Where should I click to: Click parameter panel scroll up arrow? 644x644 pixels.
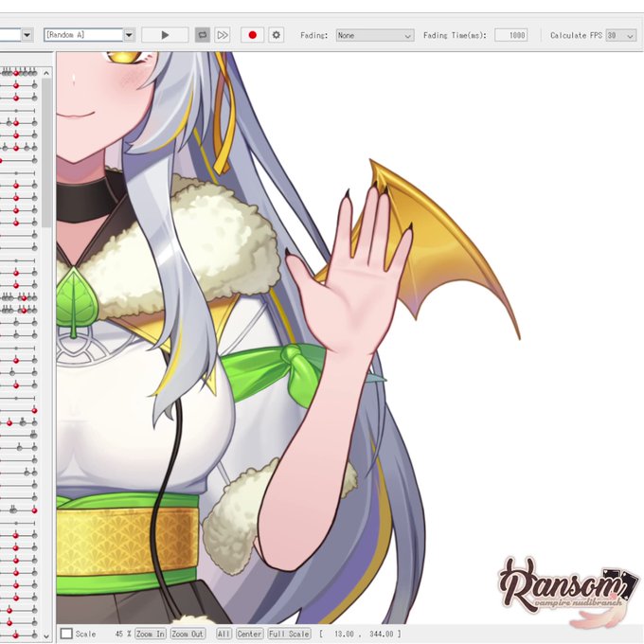tap(46, 73)
